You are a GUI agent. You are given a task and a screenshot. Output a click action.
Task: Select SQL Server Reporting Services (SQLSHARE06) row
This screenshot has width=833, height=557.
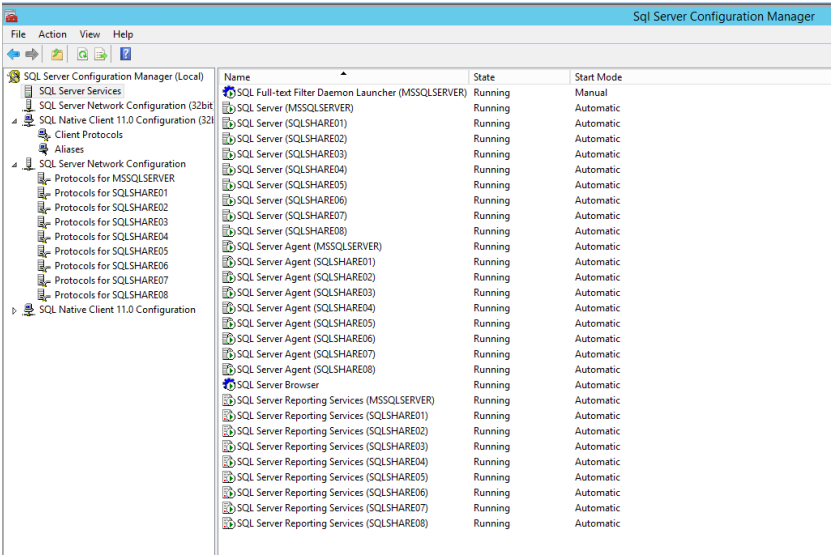pos(421,493)
